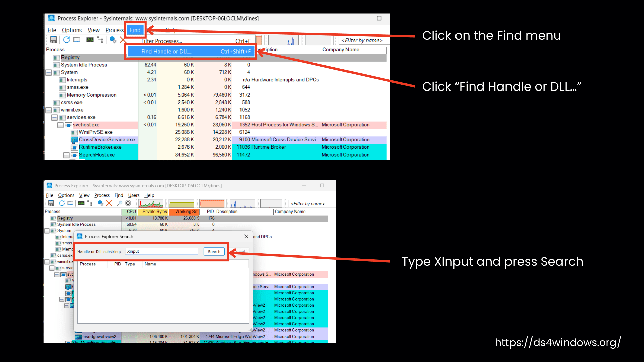Open System Information icon in window behind Search dialog
The width and height of the screenshot is (644, 362).
click(81, 203)
